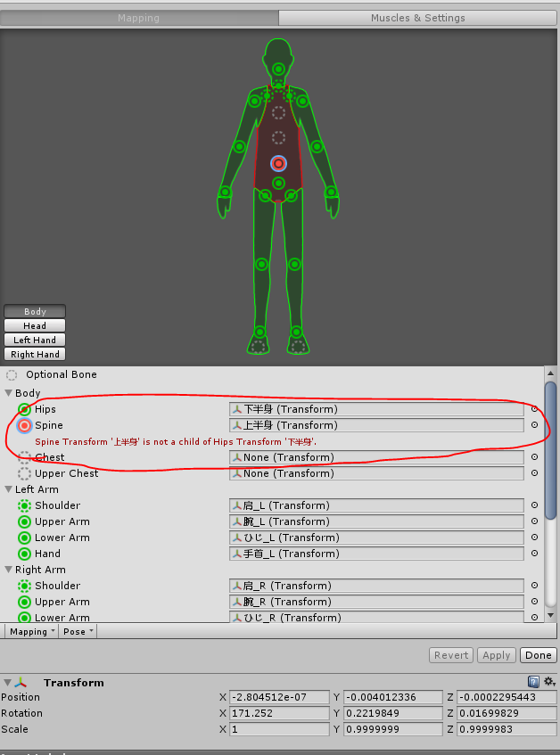The image size is (560, 755).
Task: Click the bone list scrollbar up arrow
Action: pyautogui.click(x=551, y=373)
